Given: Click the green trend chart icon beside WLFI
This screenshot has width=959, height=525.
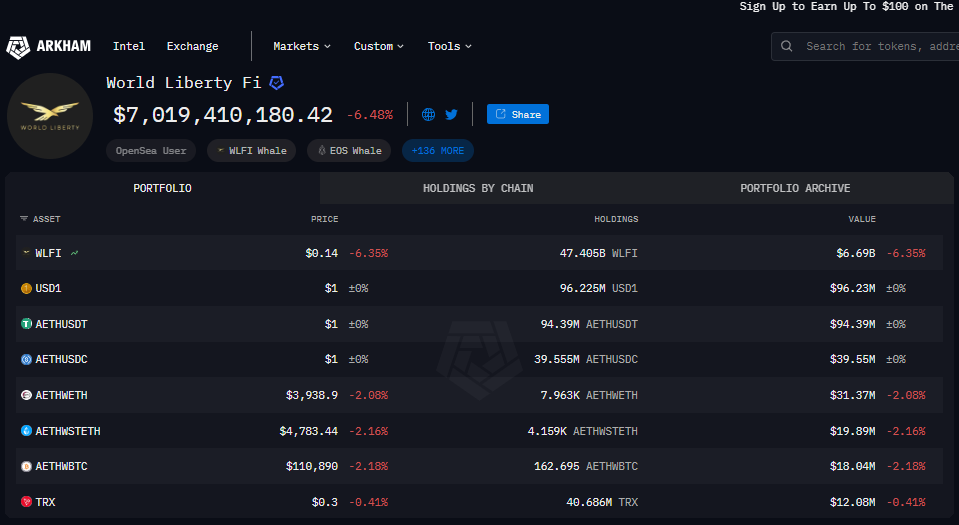Looking at the screenshot, I should pyautogui.click(x=75, y=254).
